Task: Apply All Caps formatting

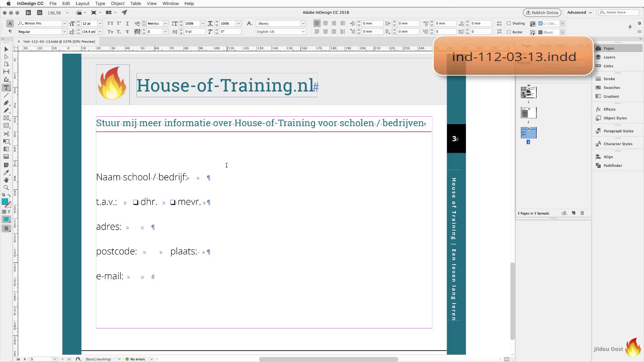Action: click(110, 23)
